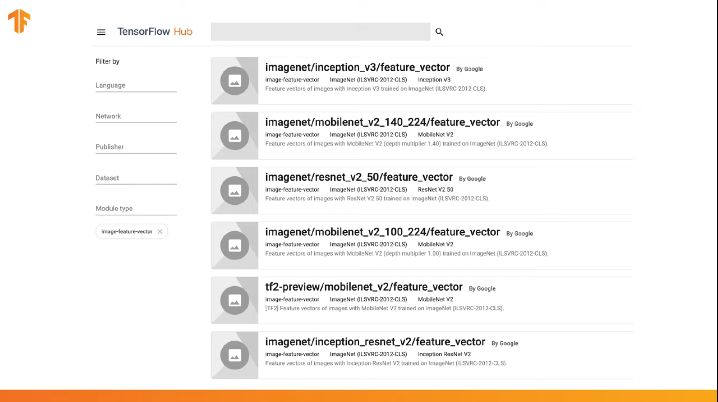Open imagenet/inception_resnet_v2/feature_vector module

click(375, 342)
